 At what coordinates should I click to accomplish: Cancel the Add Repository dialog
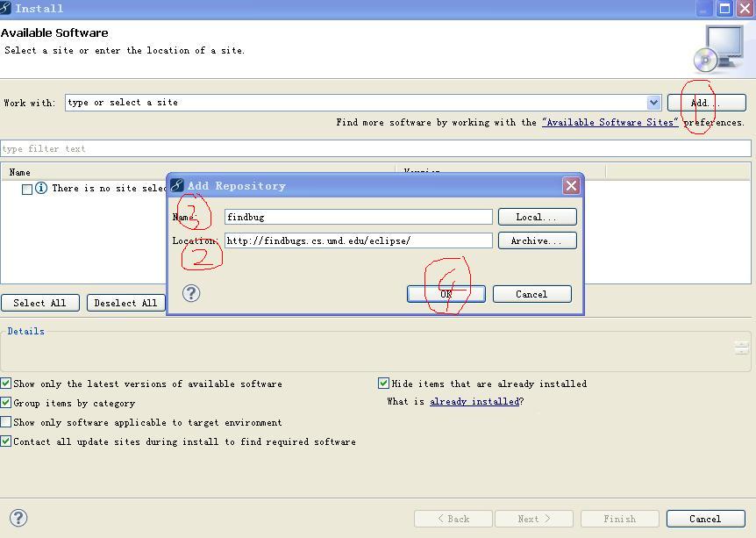click(x=531, y=294)
